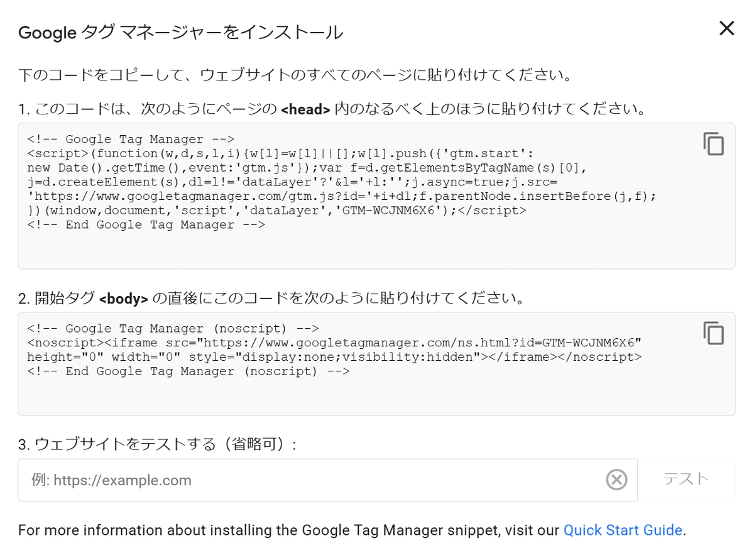Viewport: 754px width, 560px height.
Task: Clear the website test URL field
Action: tap(616, 480)
